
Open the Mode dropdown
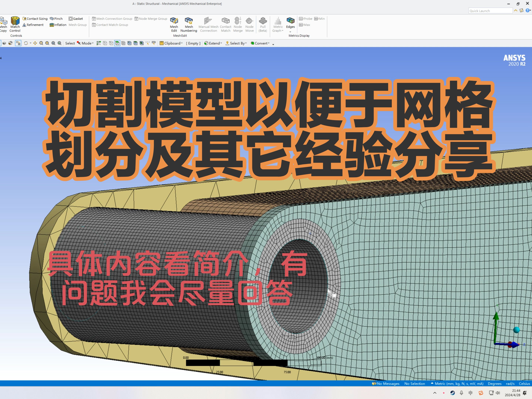point(87,43)
